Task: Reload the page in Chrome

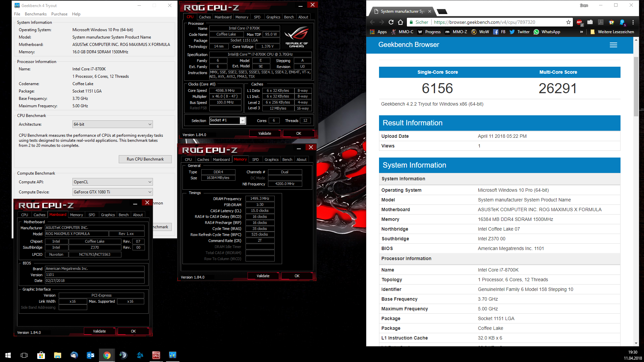Action: pos(391,22)
